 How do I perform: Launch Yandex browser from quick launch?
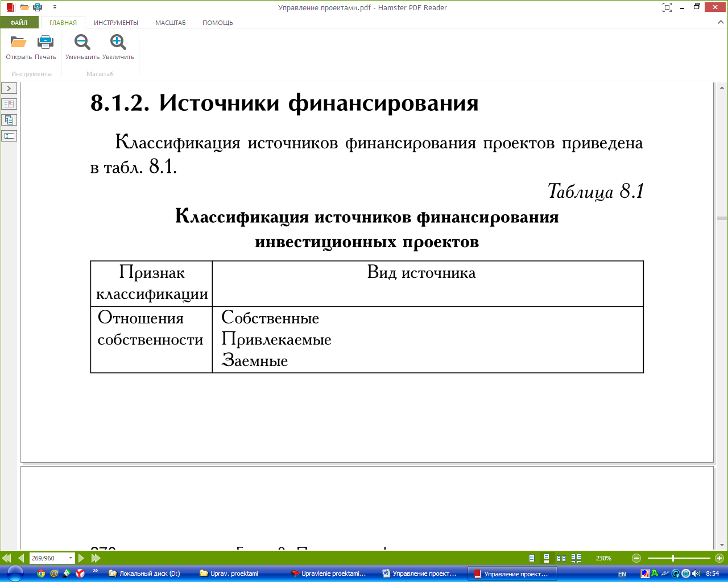tap(80, 573)
